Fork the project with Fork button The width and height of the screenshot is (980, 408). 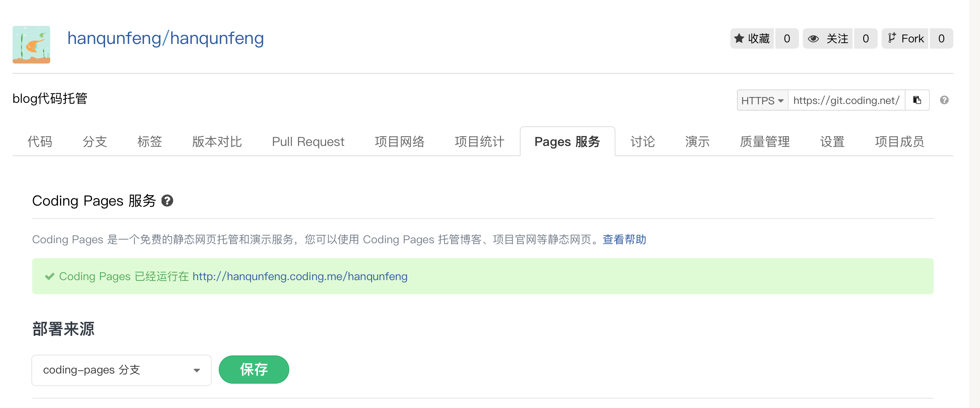pyautogui.click(x=905, y=38)
